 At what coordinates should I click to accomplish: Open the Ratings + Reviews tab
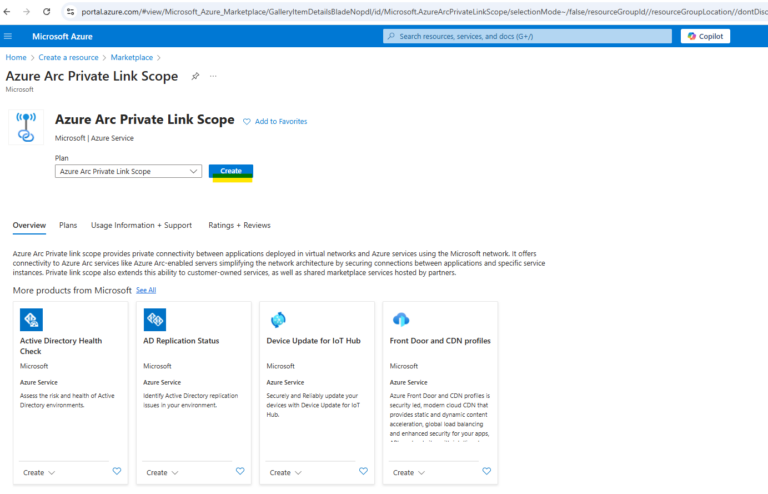239,225
